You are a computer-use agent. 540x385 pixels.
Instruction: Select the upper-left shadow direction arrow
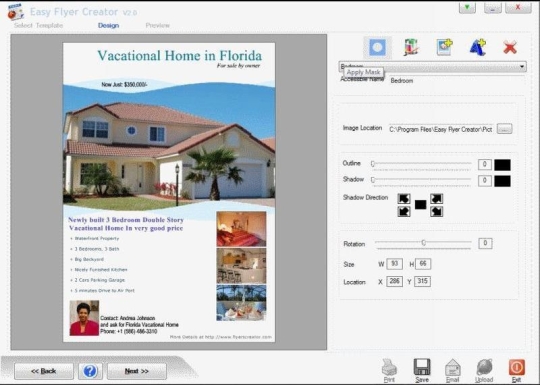(404, 199)
